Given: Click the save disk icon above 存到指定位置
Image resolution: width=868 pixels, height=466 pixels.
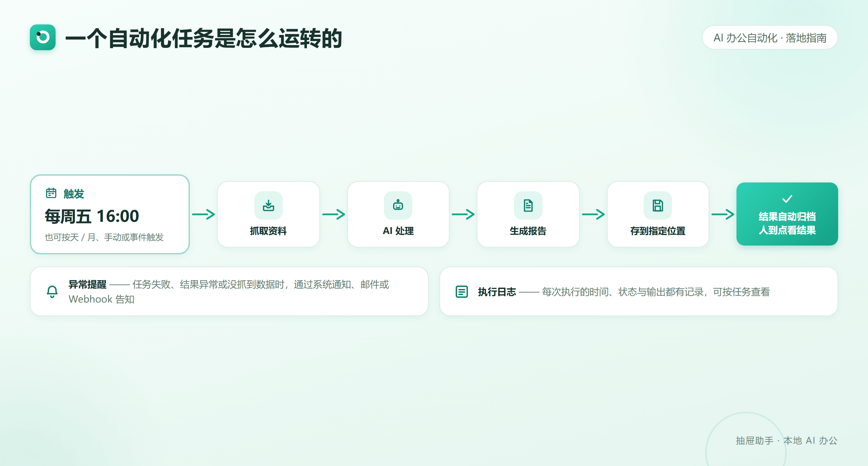Looking at the screenshot, I should [658, 206].
